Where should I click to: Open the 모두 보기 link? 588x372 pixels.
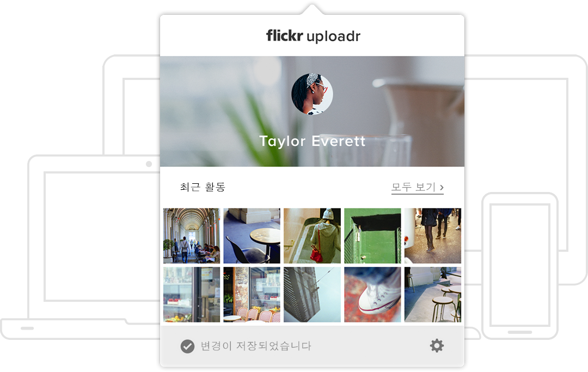click(418, 187)
